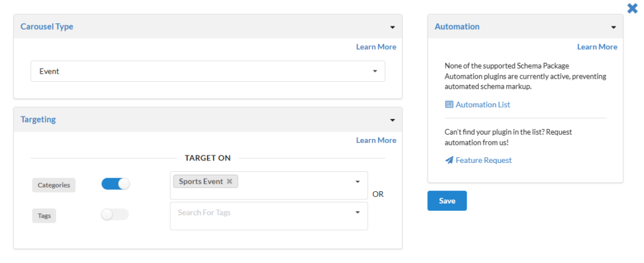Open the Event carousel type dropdown
This screenshot has height=263, width=644.
(208, 71)
